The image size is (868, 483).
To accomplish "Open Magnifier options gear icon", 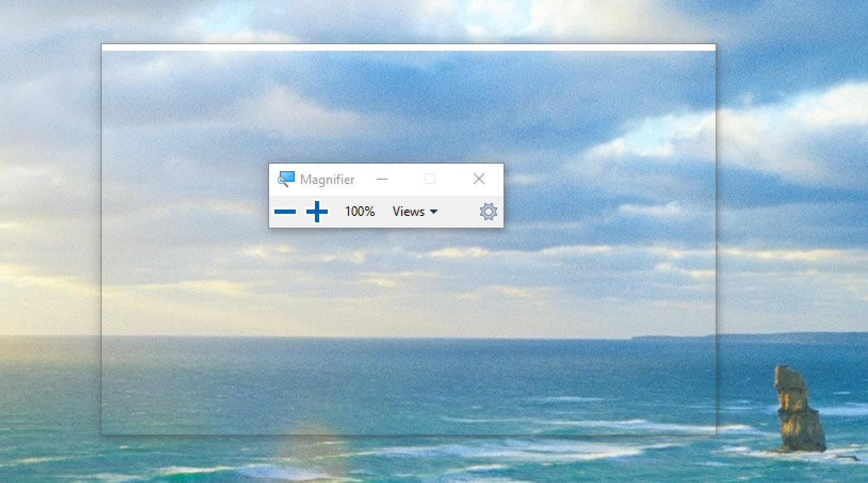I will coord(488,212).
